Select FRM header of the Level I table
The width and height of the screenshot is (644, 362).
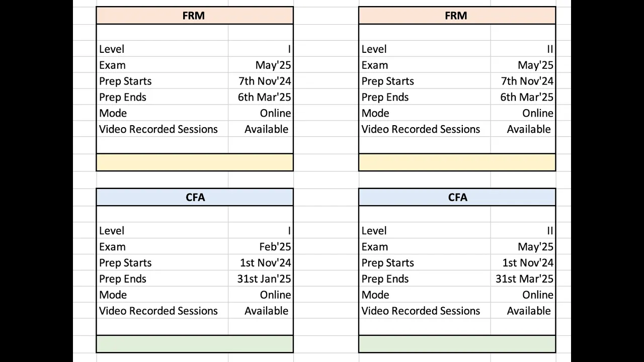coord(195,16)
